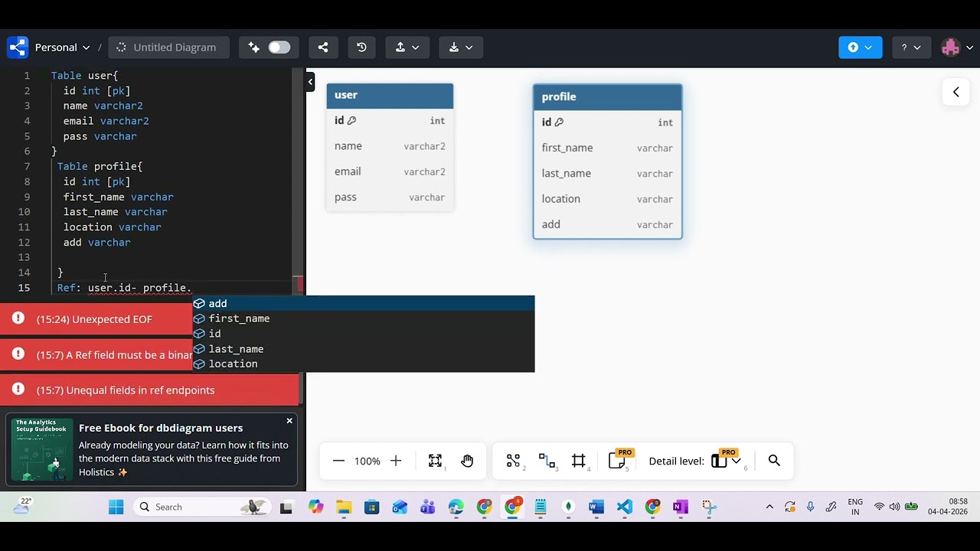The height and width of the screenshot is (551, 980).
Task: Open Word from taskbar
Action: (596, 507)
